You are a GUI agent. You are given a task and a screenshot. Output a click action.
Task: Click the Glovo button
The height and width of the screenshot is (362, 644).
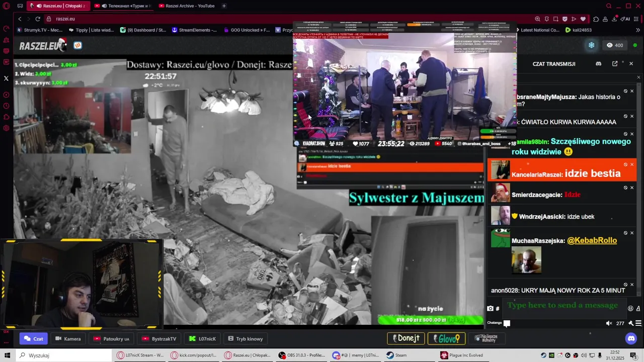(446, 338)
